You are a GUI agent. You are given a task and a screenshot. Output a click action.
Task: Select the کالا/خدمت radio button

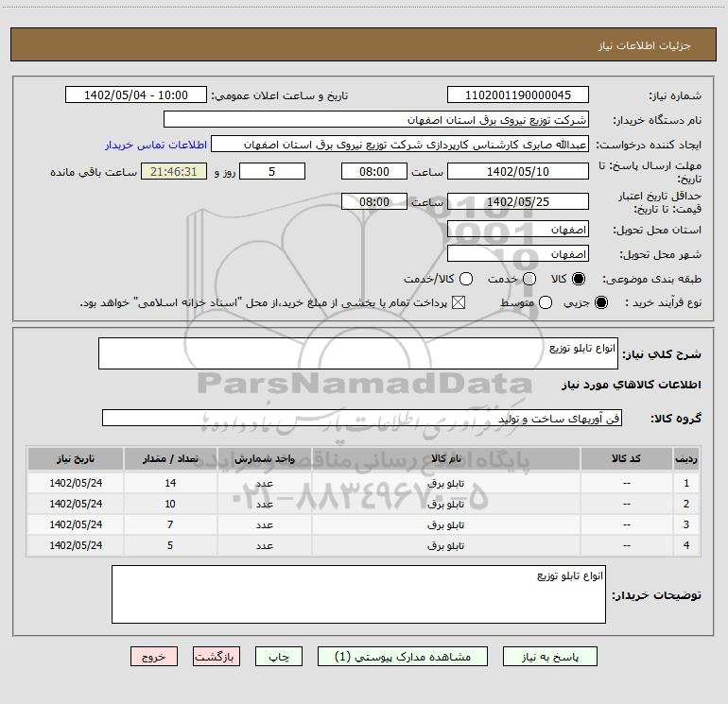point(466,279)
